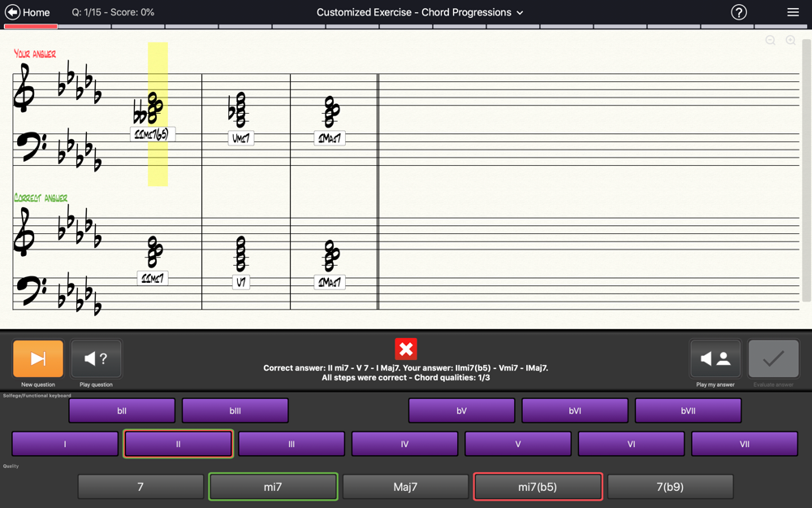
Task: Select the mi7 chord quality
Action: point(273,487)
